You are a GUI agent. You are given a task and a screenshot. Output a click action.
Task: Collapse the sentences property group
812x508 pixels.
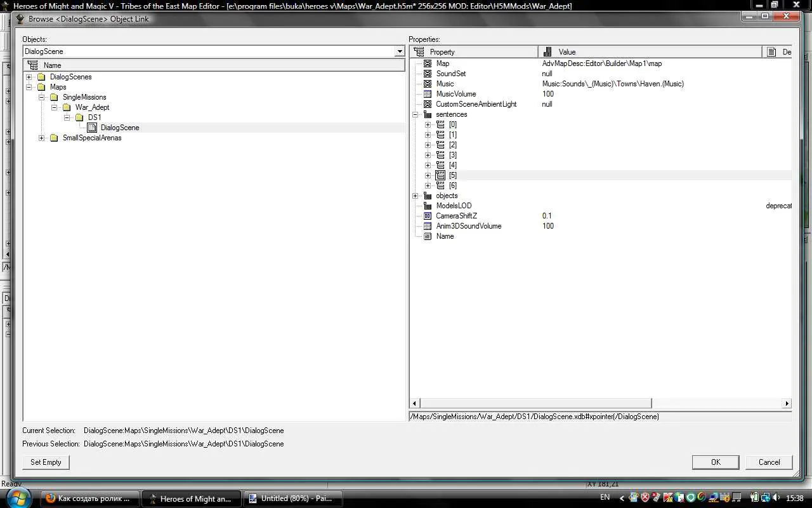tap(415, 114)
